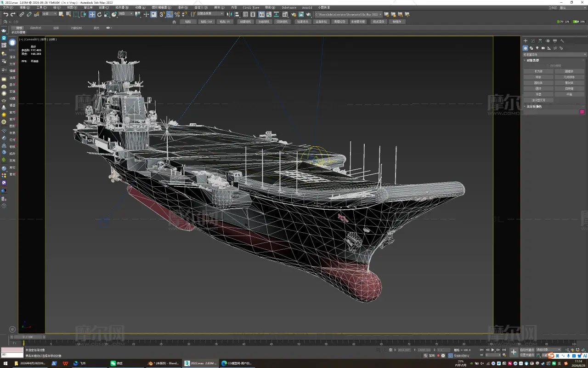Image resolution: width=588 pixels, height=368 pixels.
Task: Open the project path dropdown in toolbar
Action: (x=348, y=14)
